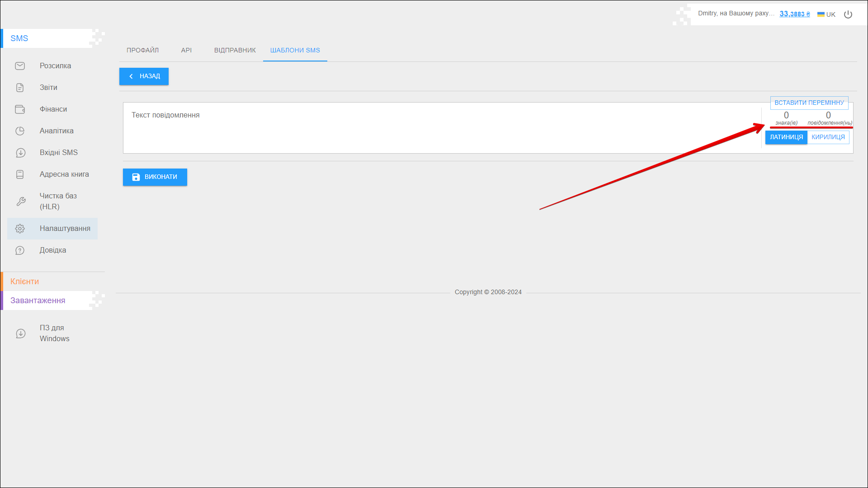Click the Розсилка envelope icon
This screenshot has height=488, width=868.
click(x=20, y=66)
